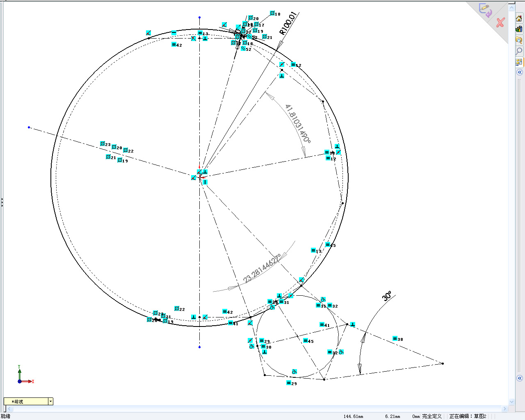Select the far-right sketch endpoint of 30° line
The image size is (525, 420).
443,363
